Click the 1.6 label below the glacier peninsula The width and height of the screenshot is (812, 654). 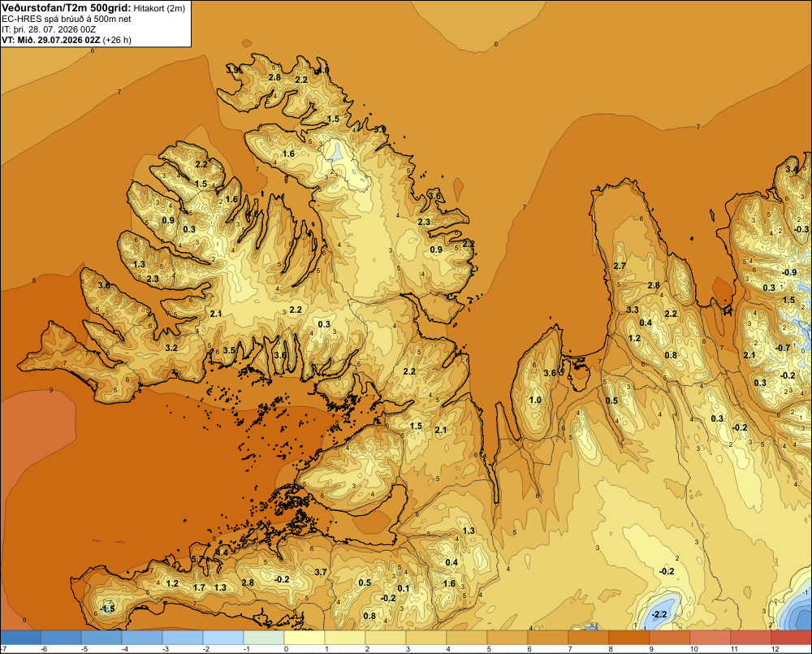[x=288, y=154]
